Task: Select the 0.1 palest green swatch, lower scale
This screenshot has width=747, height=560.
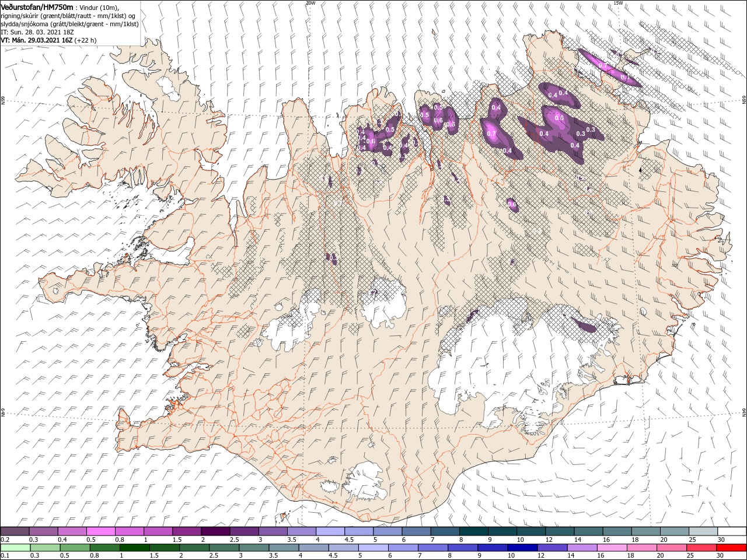Action: (x=15, y=548)
